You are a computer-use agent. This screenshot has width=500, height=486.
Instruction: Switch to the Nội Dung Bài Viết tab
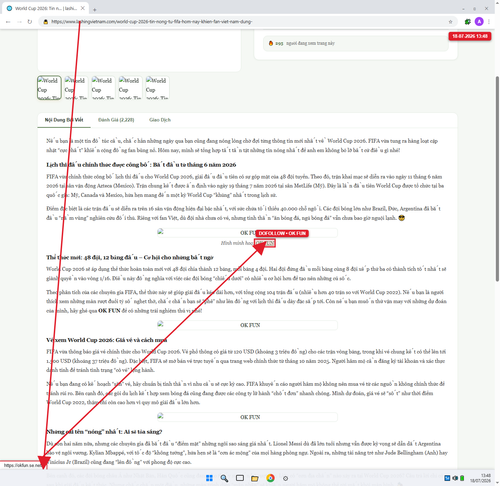(64, 120)
